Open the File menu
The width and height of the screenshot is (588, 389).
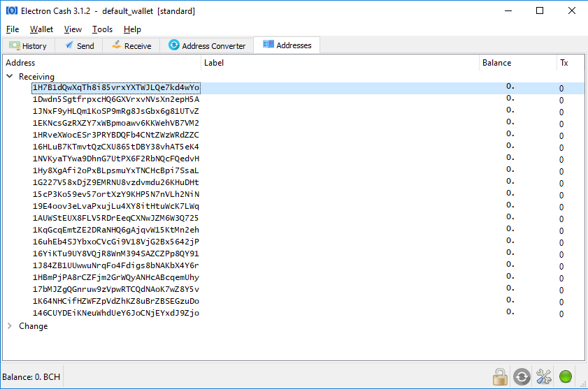click(13, 29)
